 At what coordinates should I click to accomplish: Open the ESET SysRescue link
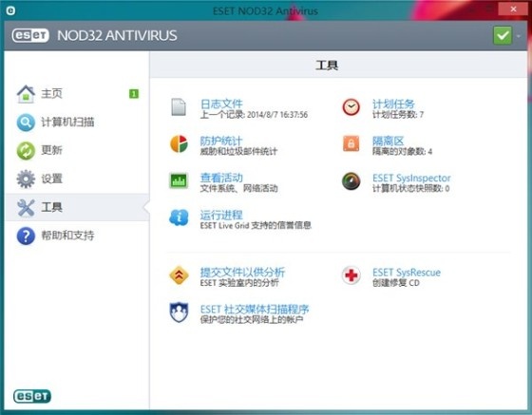(407, 273)
